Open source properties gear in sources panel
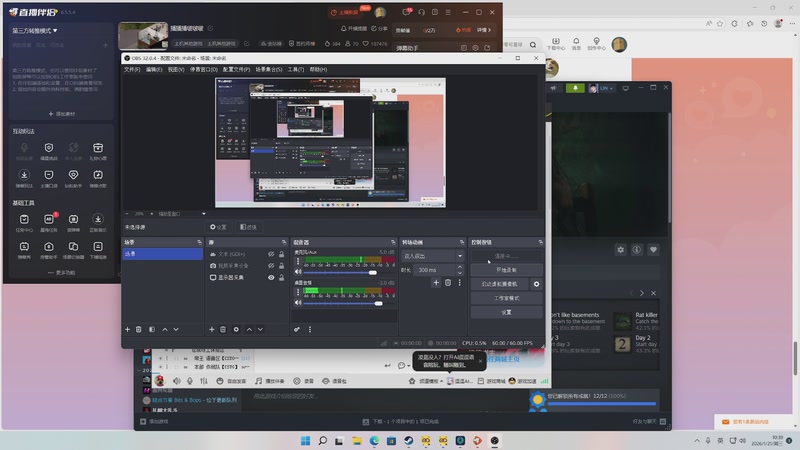 (236, 330)
